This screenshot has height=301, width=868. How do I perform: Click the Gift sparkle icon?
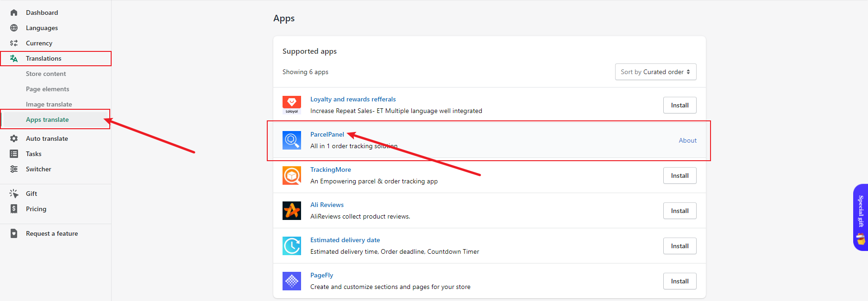(x=14, y=194)
